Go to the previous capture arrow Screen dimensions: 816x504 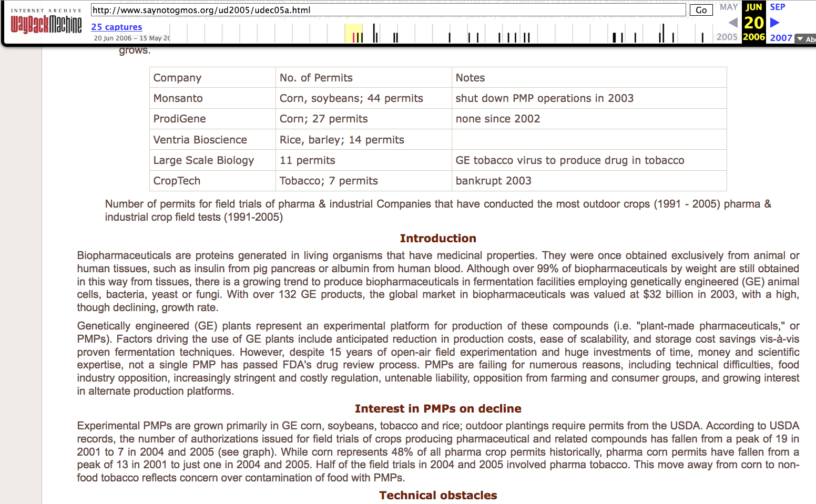coord(733,23)
